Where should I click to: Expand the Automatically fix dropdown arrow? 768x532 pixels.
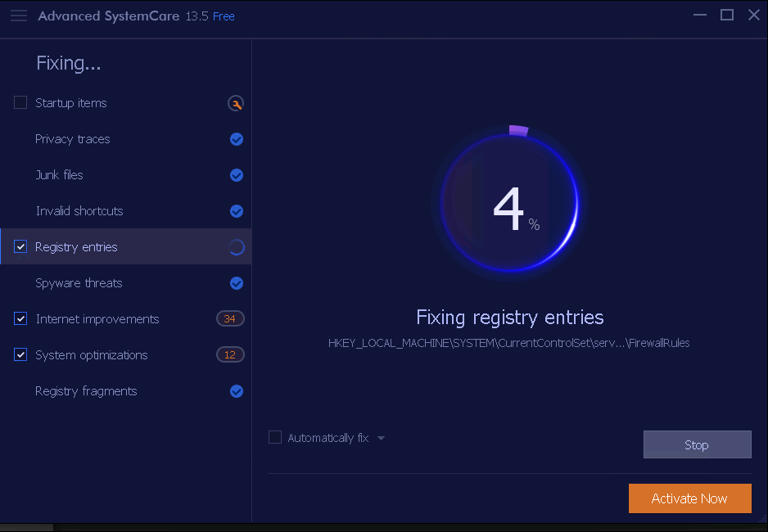381,438
